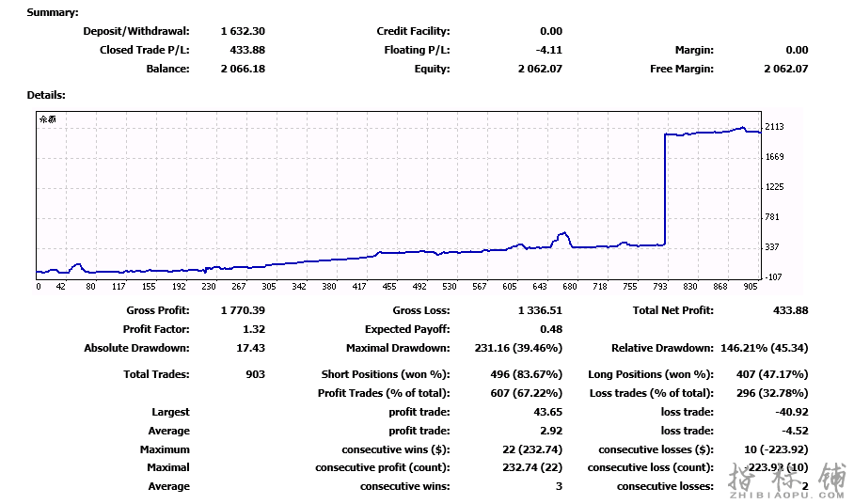The width and height of the screenshot is (854, 504).
Task: Click maximal drawdown value 231.16 (39.46%)
Action: pyautogui.click(x=518, y=348)
